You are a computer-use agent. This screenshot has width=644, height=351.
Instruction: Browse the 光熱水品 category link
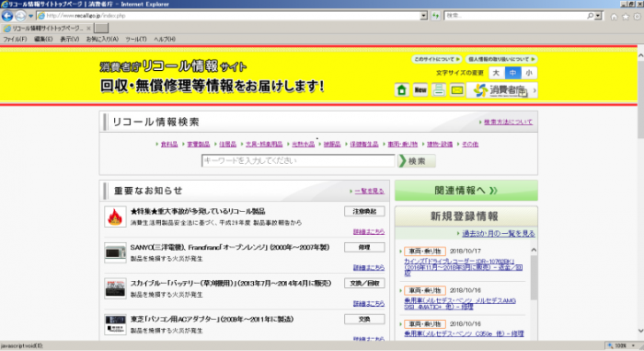pyautogui.click(x=303, y=144)
